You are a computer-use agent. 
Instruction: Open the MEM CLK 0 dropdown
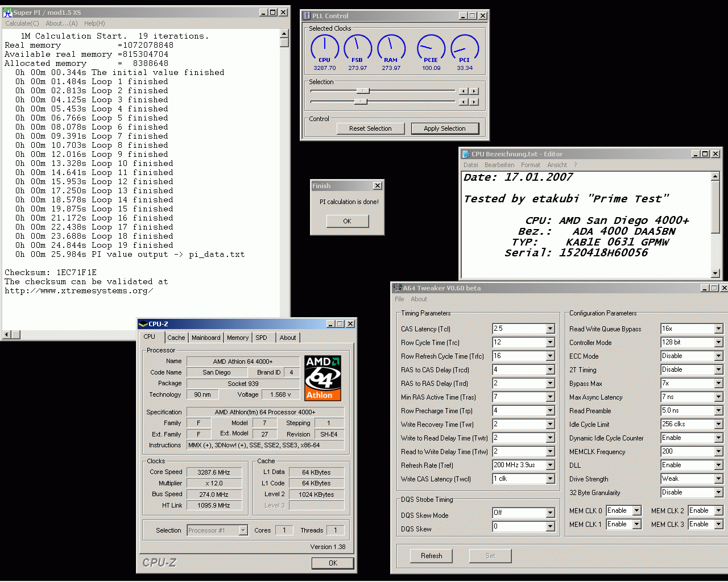click(x=636, y=510)
